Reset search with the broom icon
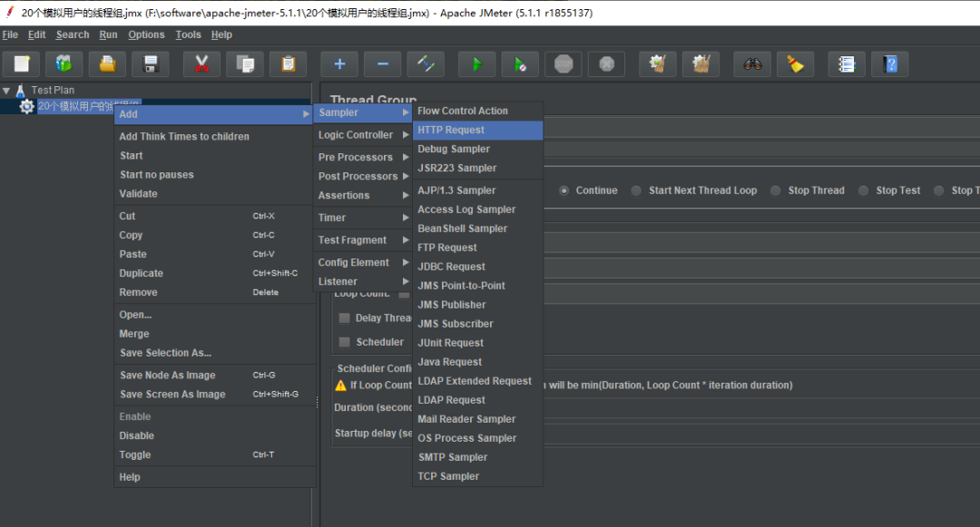 795,63
